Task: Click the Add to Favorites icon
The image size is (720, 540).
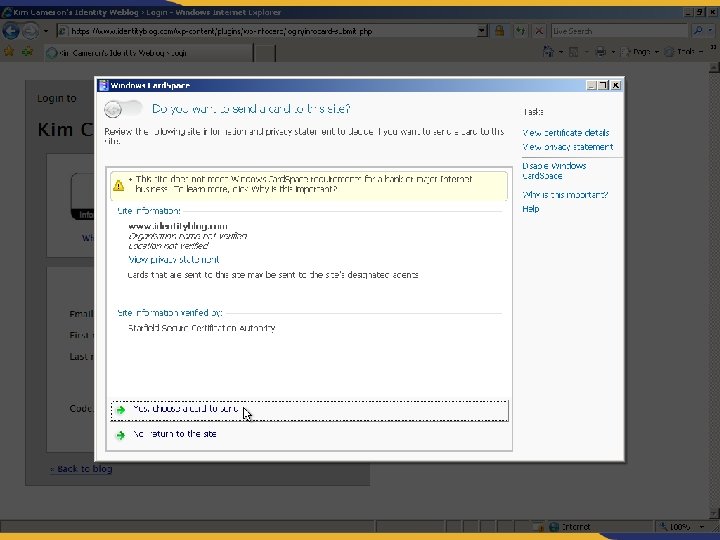Action: coord(28,52)
